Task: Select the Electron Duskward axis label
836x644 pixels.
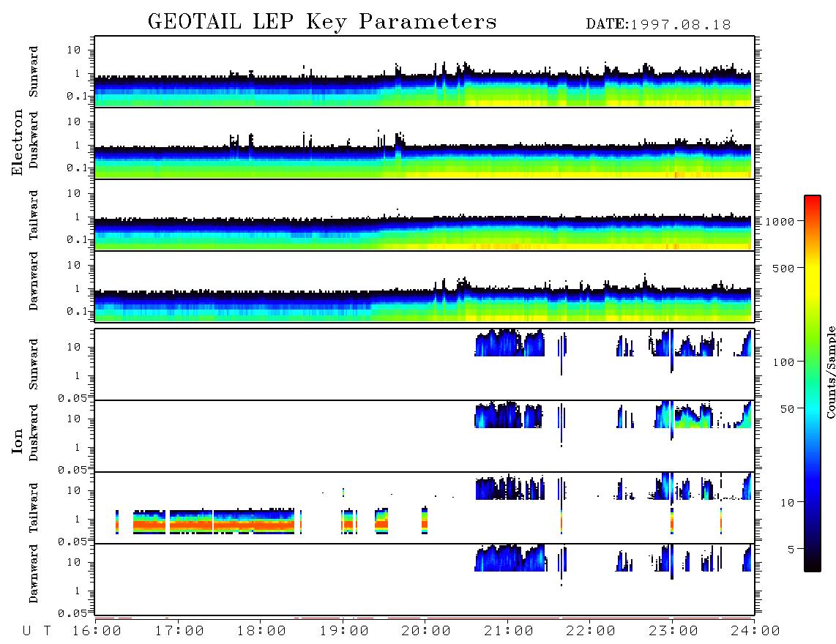Action: (x=34, y=140)
